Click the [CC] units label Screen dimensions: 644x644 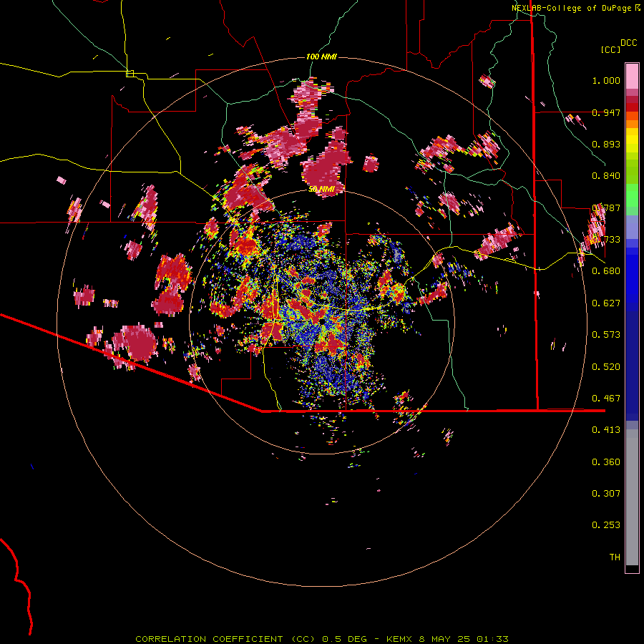[611, 49]
